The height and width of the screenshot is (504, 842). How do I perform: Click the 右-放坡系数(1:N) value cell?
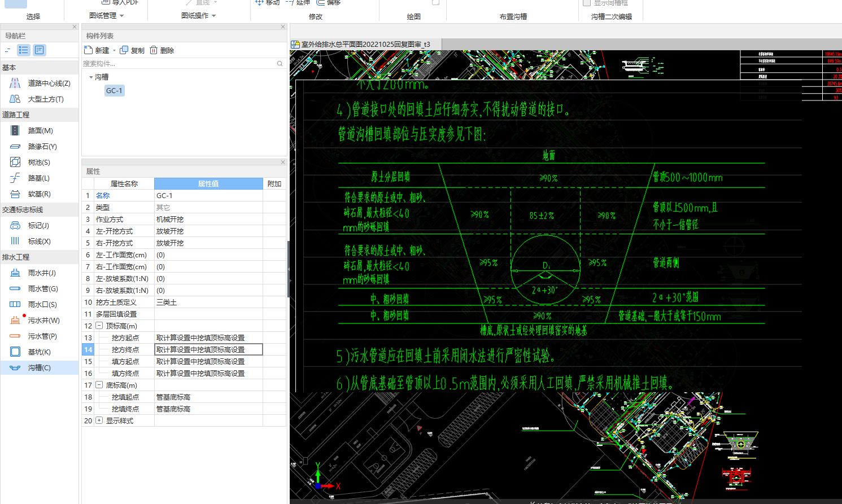point(208,290)
